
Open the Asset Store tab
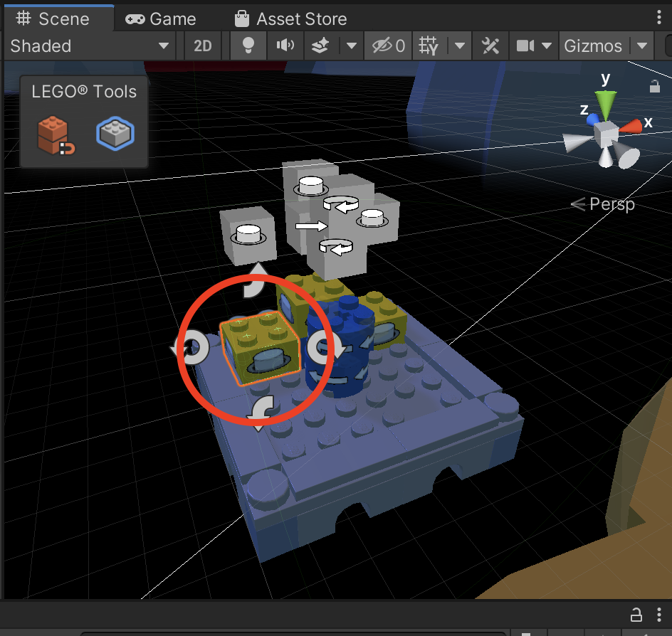[290, 18]
